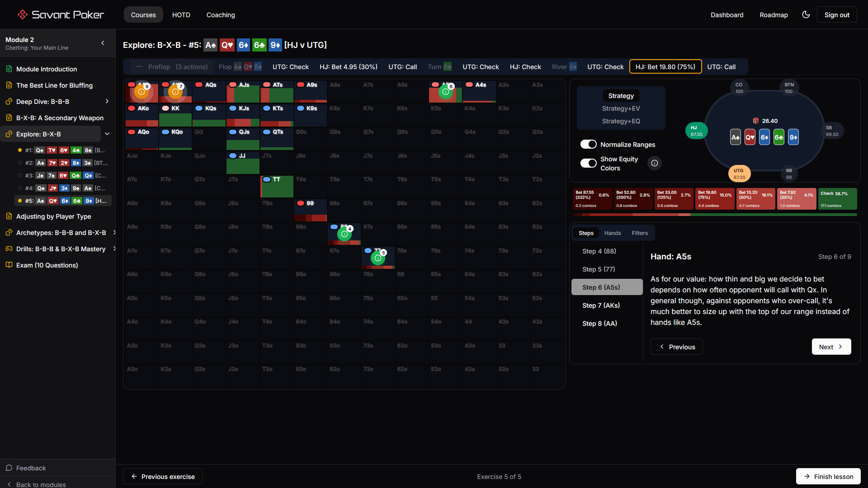Image resolution: width=868 pixels, height=488 pixels.
Task: Expand Archetypes: B-B-B and B-X-B section
Action: [114, 233]
